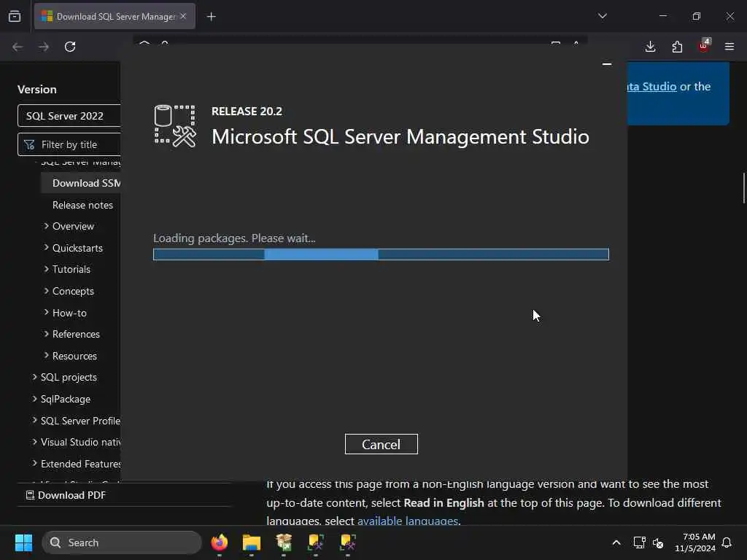Viewport: 747px width, 560px height.
Task: Select the Download SQL Server Management tab
Action: coord(115,16)
